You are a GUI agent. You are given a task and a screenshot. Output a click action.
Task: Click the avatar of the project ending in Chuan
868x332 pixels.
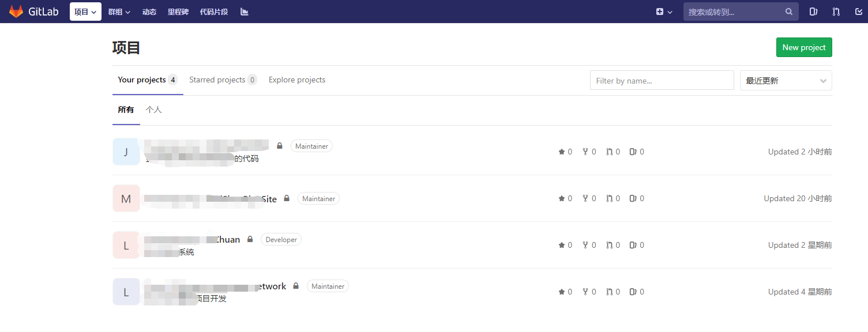tap(126, 245)
